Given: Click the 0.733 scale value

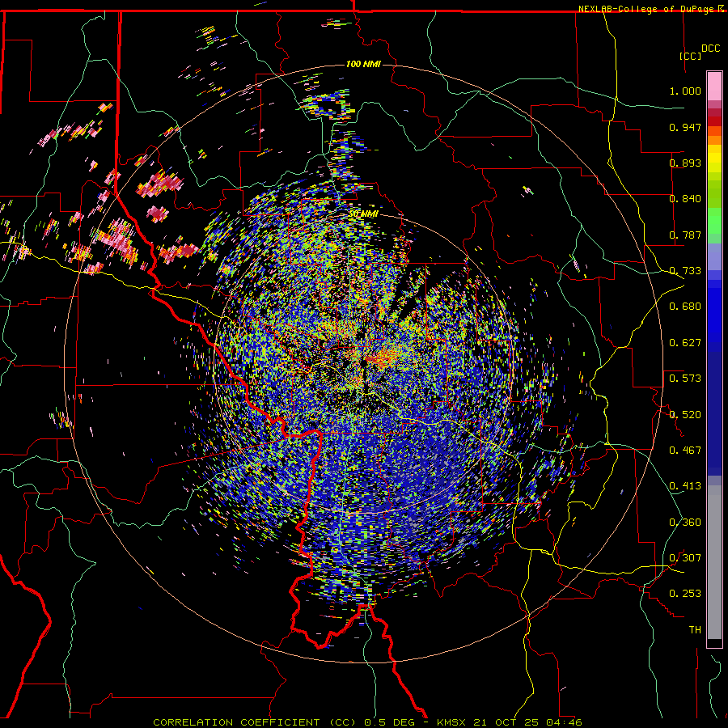Looking at the screenshot, I should (685, 271).
